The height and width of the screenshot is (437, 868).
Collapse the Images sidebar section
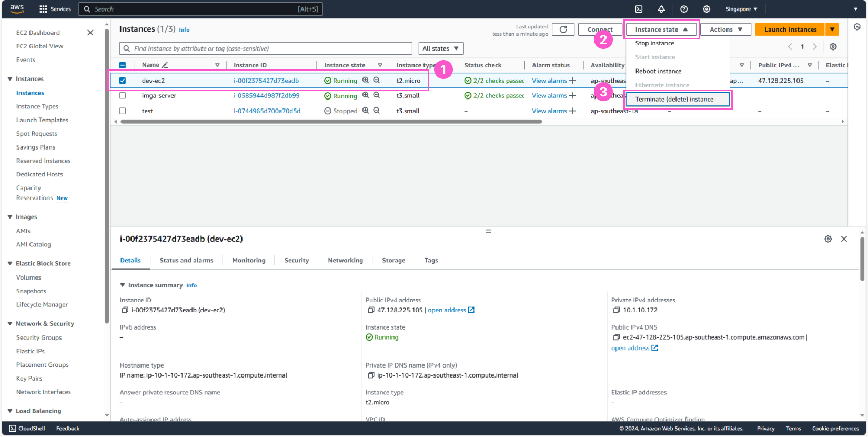10,217
